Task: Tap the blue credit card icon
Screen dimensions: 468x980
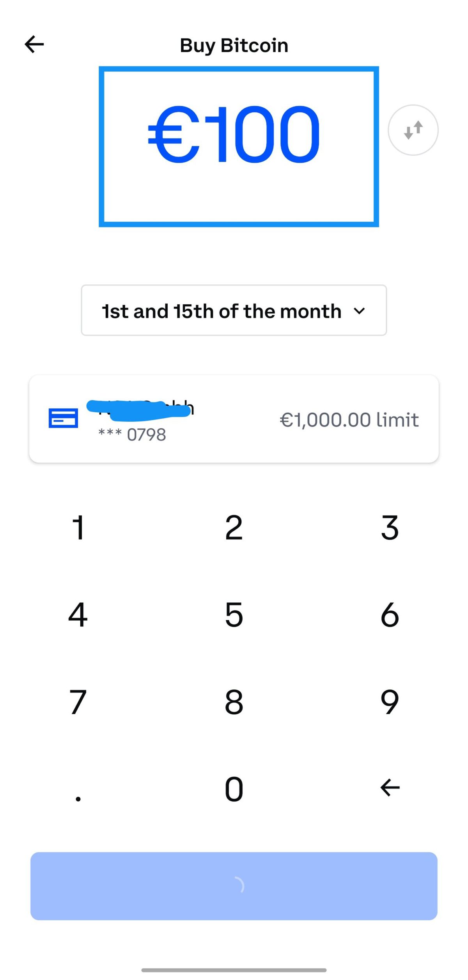Action: (x=63, y=418)
